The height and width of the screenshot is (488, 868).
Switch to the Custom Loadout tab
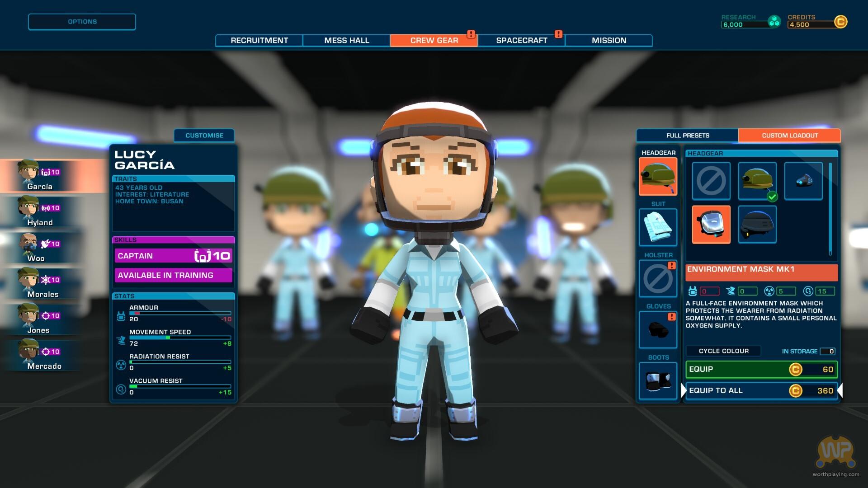(x=789, y=136)
